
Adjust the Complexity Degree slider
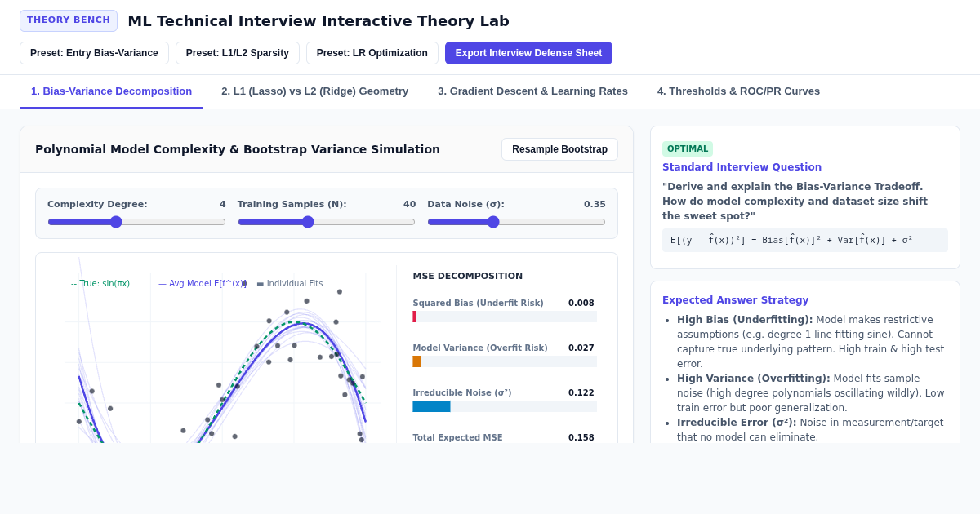136,222
